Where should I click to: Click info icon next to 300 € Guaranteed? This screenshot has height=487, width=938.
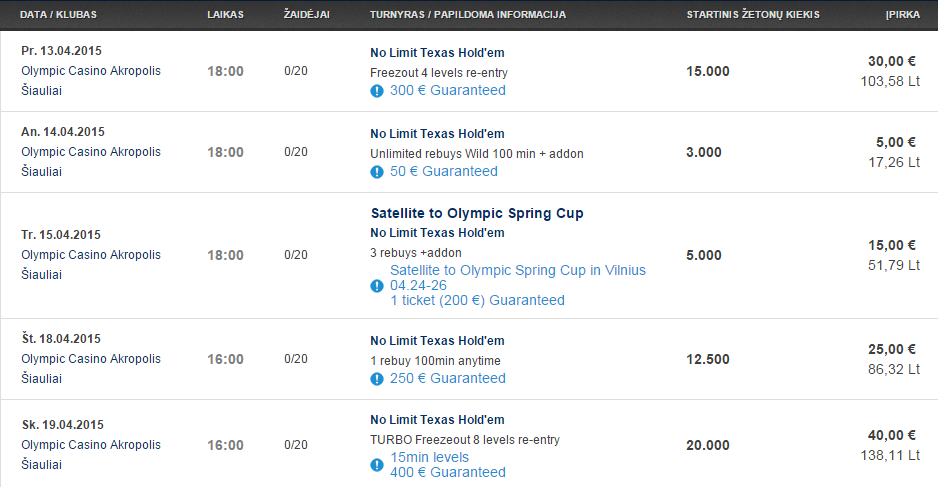(x=376, y=91)
